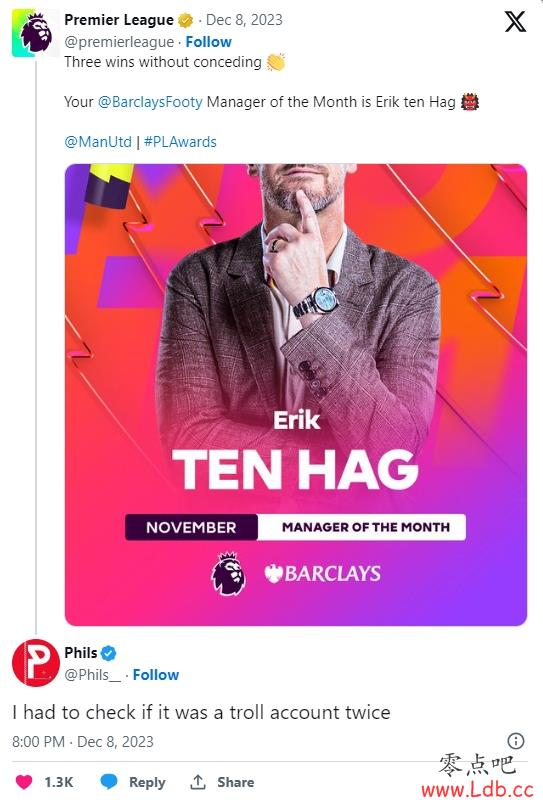Follow the @Phils_ account

coord(156,674)
